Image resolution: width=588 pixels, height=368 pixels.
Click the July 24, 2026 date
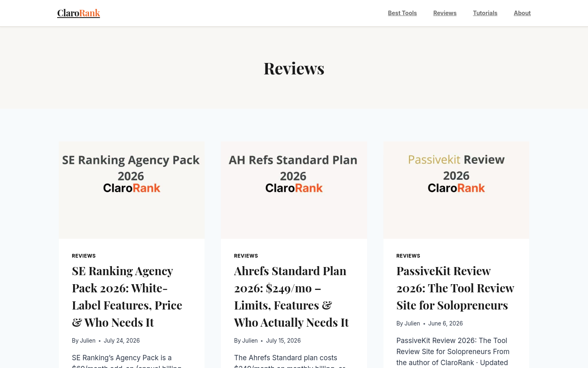122,341
